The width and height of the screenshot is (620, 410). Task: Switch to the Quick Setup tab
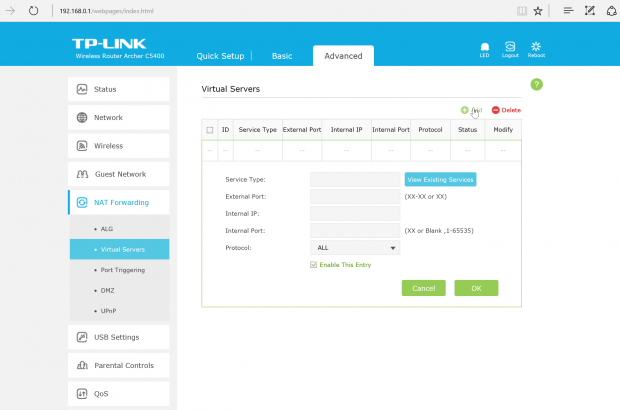coord(220,56)
